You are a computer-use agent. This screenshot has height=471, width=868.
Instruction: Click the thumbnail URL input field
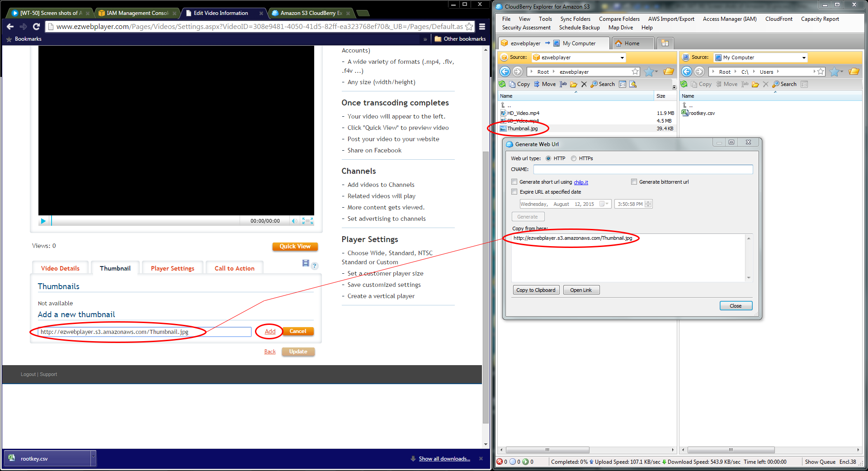tap(145, 332)
